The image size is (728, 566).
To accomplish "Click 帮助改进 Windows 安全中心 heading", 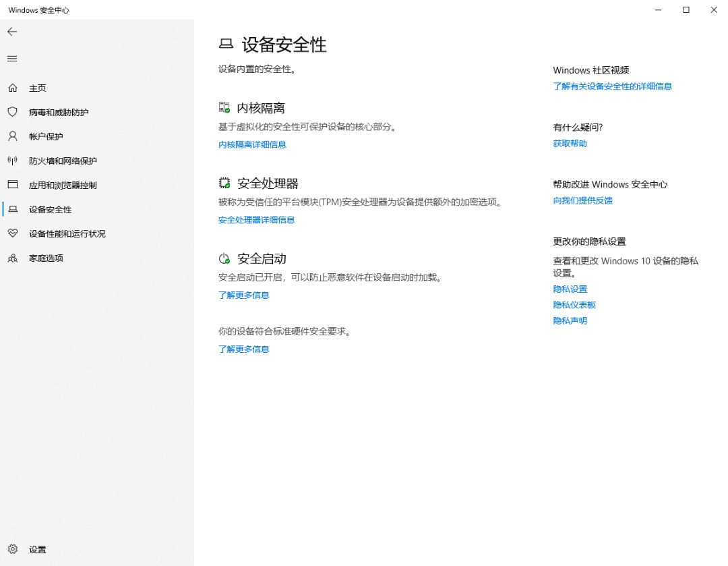I will 610,184.
